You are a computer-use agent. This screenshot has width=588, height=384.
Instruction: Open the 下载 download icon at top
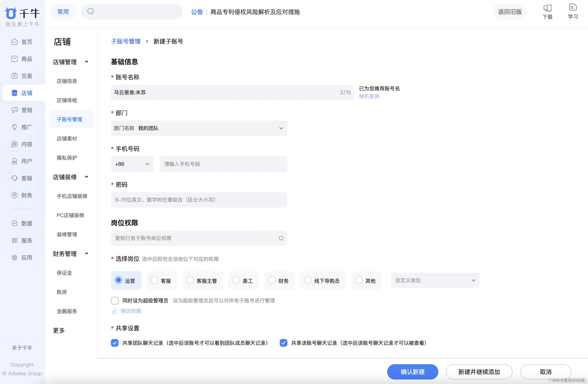(x=547, y=8)
